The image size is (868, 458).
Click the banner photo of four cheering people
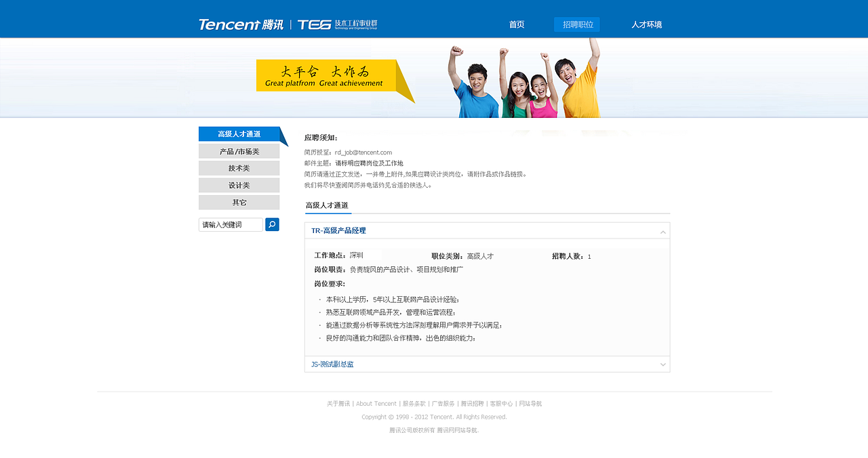pyautogui.click(x=524, y=79)
